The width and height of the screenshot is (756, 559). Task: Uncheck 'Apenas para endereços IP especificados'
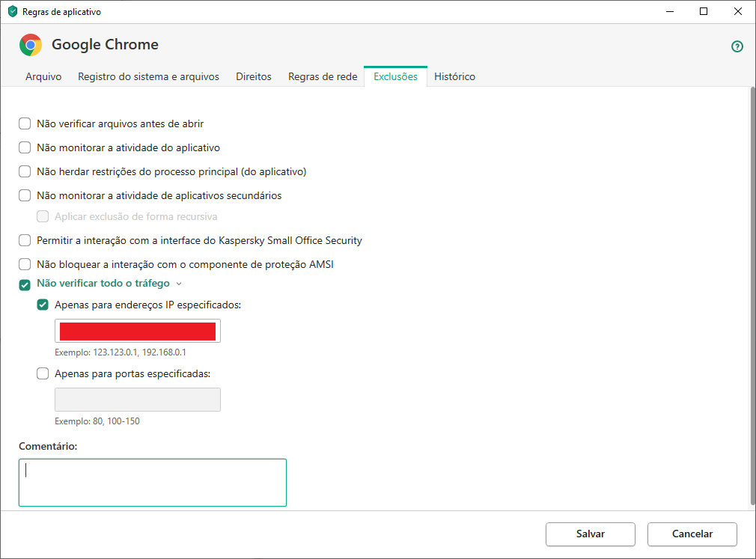[43, 305]
